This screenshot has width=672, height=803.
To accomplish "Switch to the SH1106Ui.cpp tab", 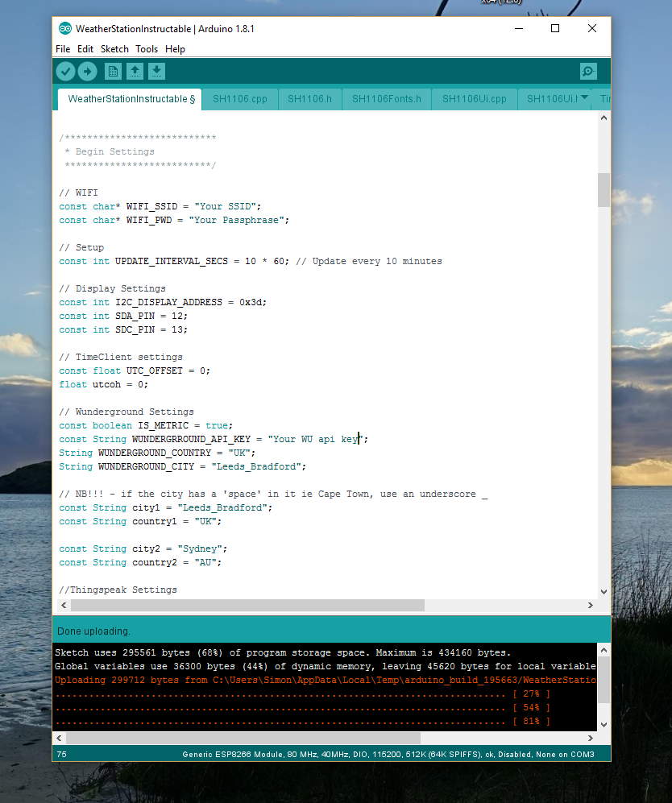I will click(475, 99).
